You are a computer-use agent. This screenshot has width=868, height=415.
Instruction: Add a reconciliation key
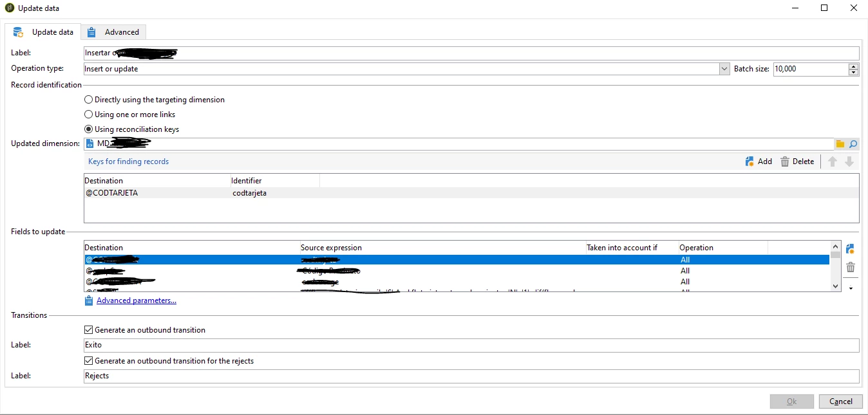pos(759,161)
